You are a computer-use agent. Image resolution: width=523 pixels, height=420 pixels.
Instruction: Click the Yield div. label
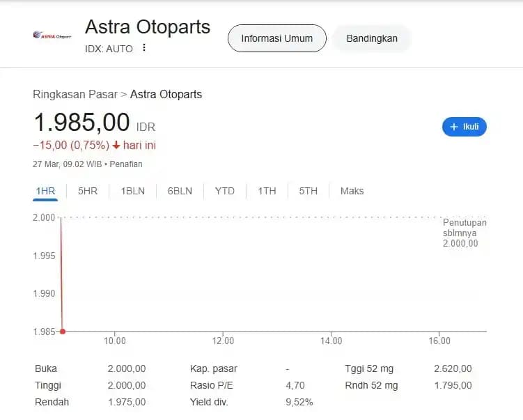point(209,402)
